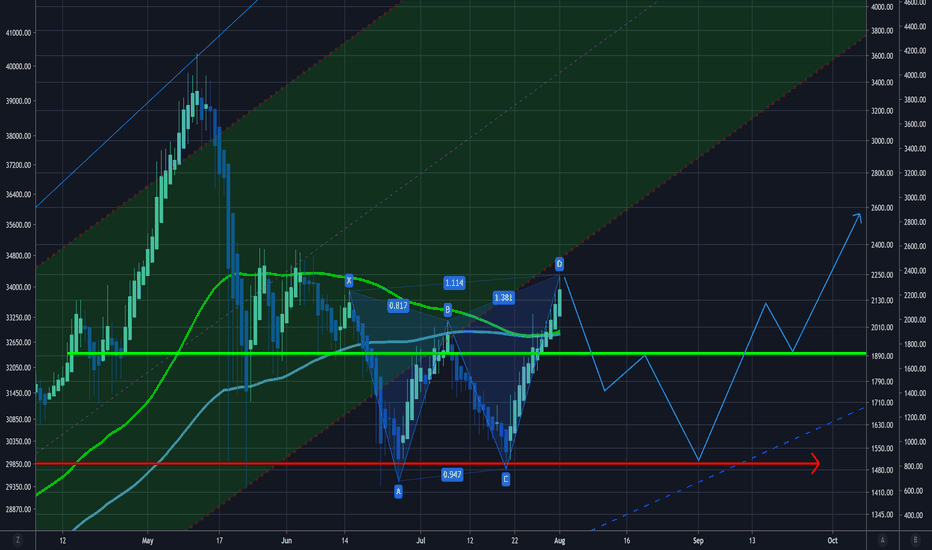The height and width of the screenshot is (550, 932).
Task: Click the 33250.00 price label on the left axis
Action: coord(18,318)
